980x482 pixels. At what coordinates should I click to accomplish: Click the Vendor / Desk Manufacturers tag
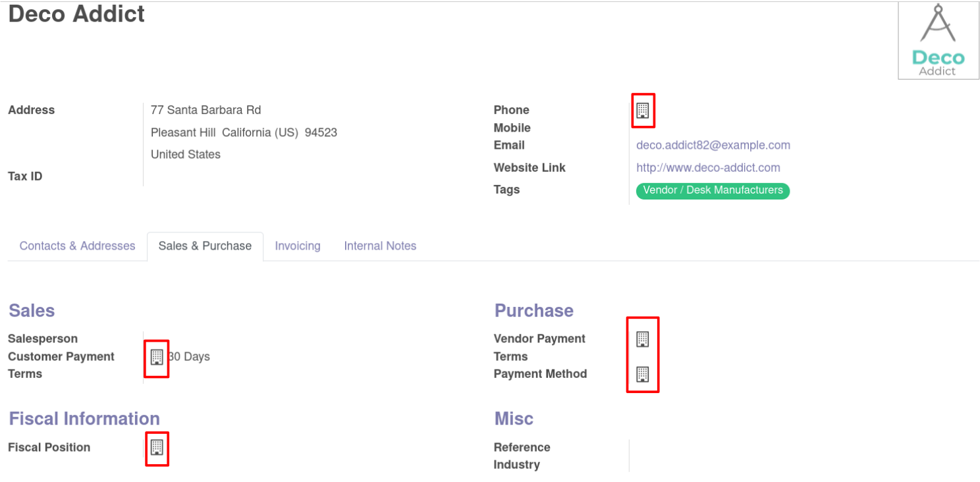[x=713, y=190]
